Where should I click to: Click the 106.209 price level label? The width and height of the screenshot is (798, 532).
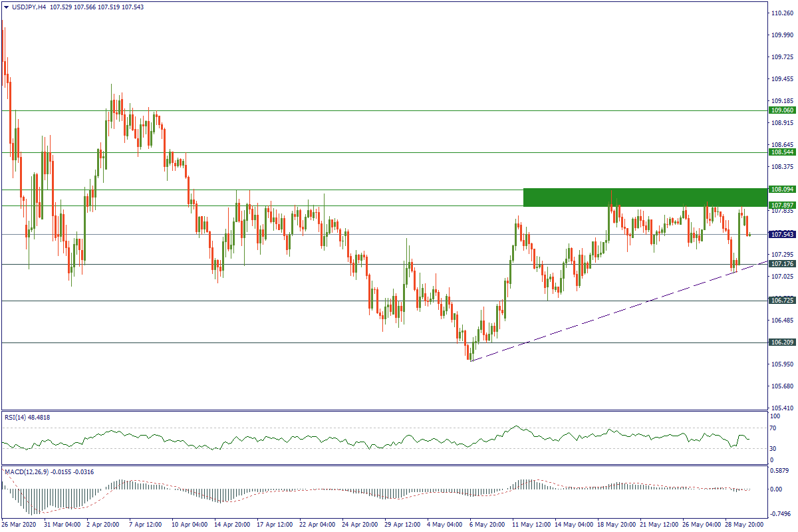[x=781, y=342]
